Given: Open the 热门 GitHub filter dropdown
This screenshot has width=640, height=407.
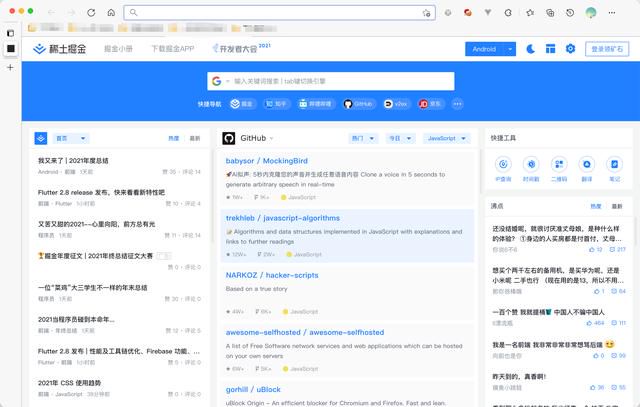Looking at the screenshot, I should [363, 138].
